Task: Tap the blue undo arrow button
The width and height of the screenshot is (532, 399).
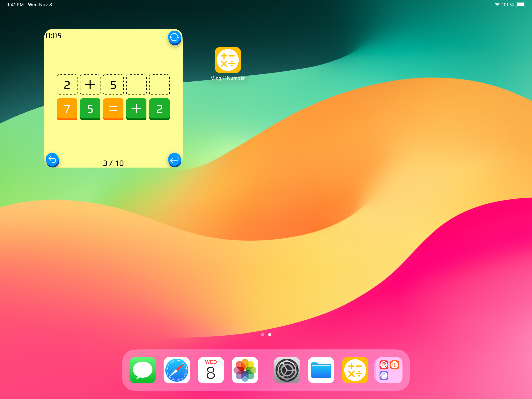Action: (x=52, y=160)
